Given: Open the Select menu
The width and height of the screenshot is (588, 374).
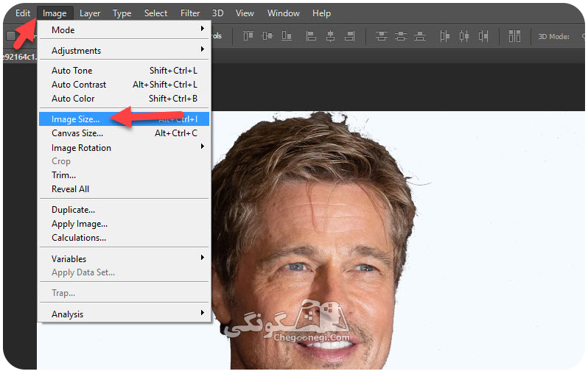Looking at the screenshot, I should click(155, 13).
